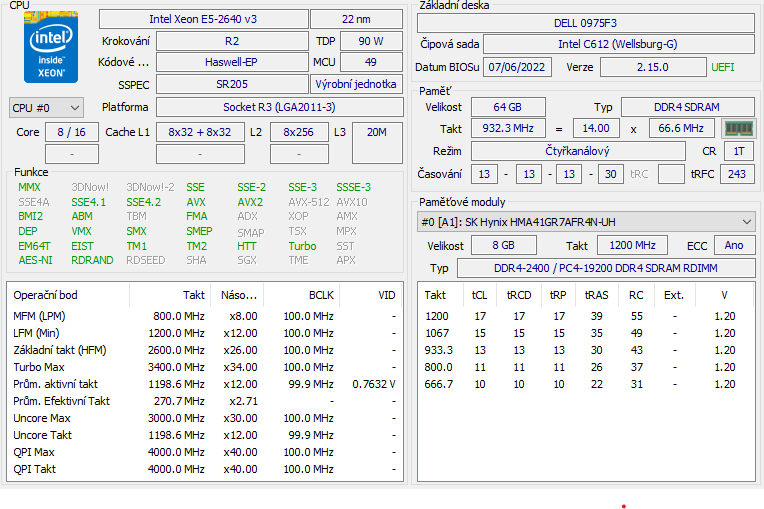Click the SSE4.2 feature label
This screenshot has width=764, height=509.
point(143,202)
